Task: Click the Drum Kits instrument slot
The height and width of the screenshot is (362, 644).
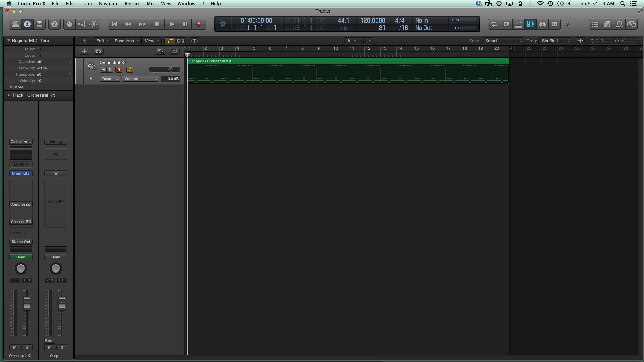Action: pyautogui.click(x=21, y=173)
